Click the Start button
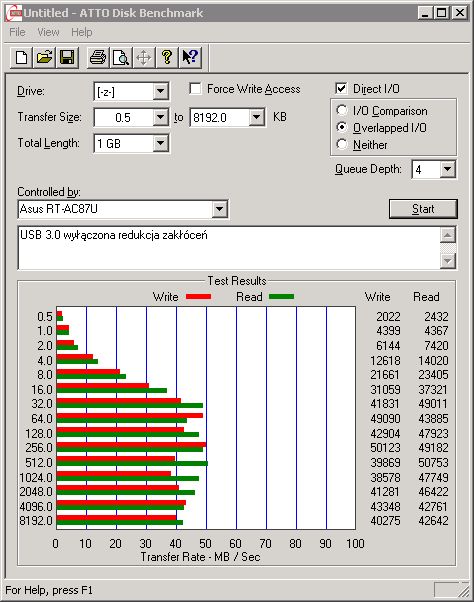The image size is (474, 602). pos(423,209)
